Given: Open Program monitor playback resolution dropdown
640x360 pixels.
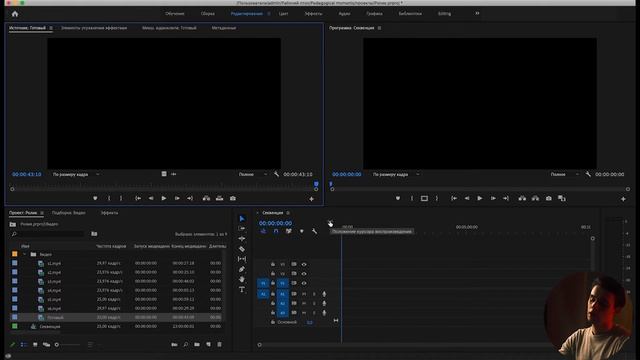Looking at the screenshot, I should [x=564, y=174].
